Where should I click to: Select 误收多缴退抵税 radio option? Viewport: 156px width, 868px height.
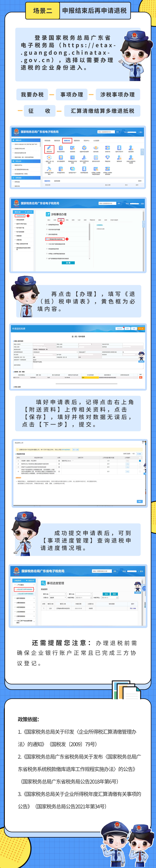click(47, 234)
